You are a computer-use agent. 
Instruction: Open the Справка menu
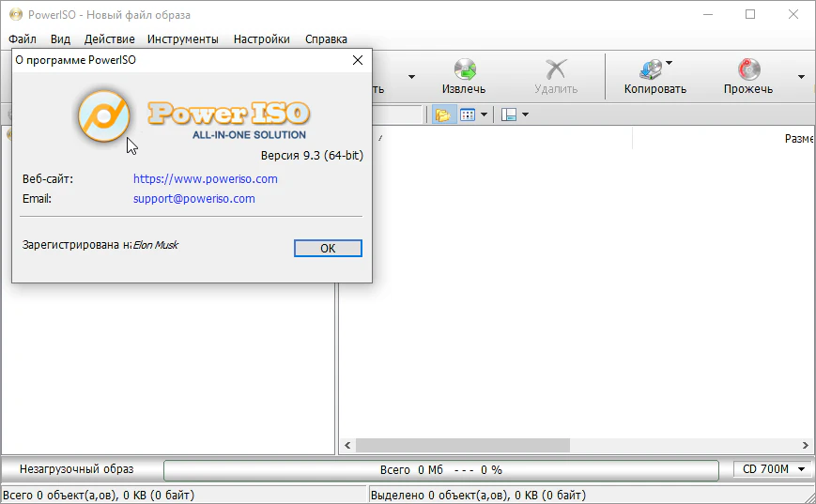tap(326, 39)
